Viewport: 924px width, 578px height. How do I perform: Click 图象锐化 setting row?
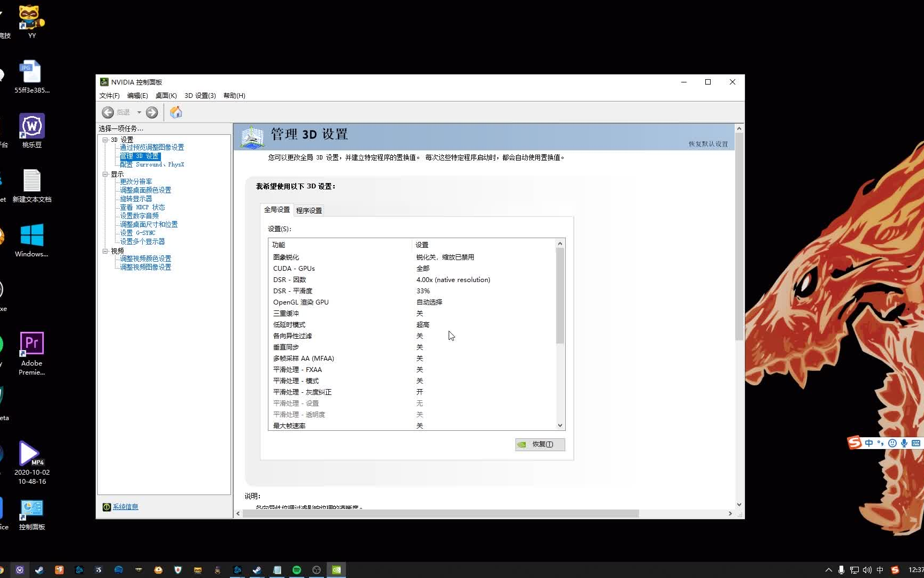(x=412, y=257)
